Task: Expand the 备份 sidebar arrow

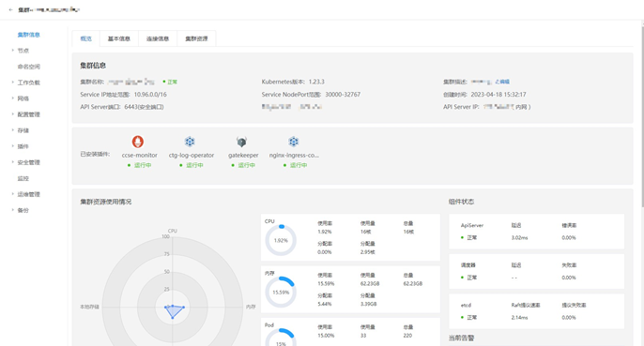Action: tap(13, 210)
